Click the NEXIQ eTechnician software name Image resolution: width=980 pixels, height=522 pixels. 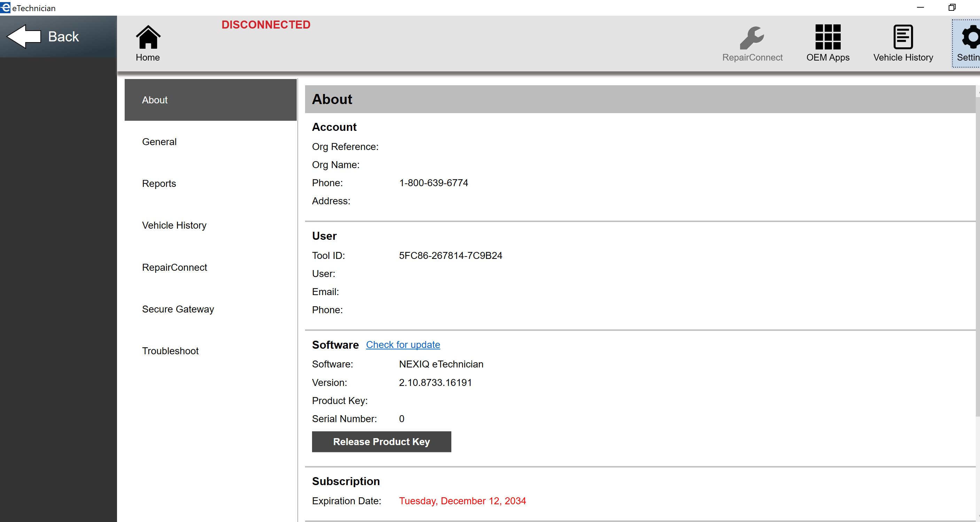[441, 364]
